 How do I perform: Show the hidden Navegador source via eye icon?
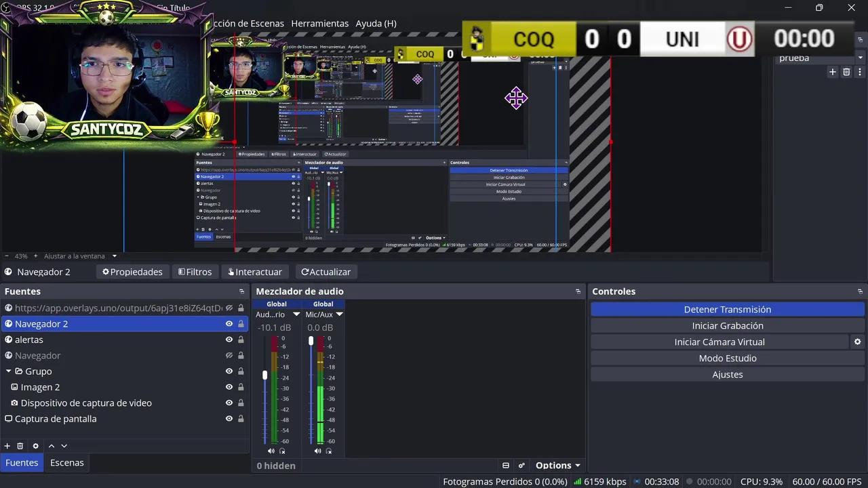click(x=229, y=356)
